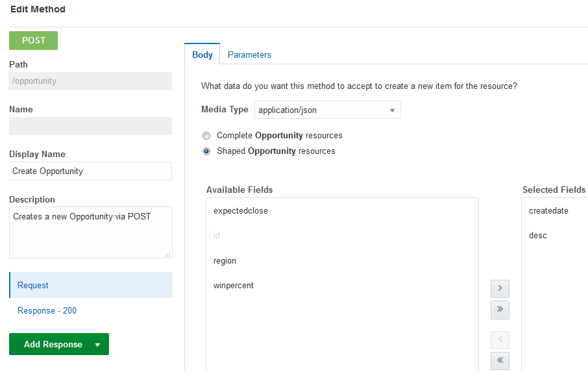Select region in Available Fields list
Screen dimensions: 588x372
click(x=225, y=261)
